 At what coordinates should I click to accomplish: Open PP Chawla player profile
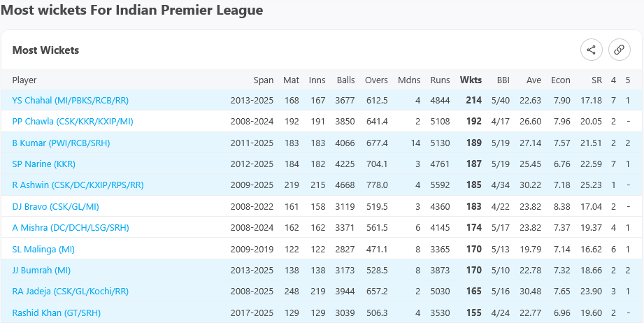point(73,122)
